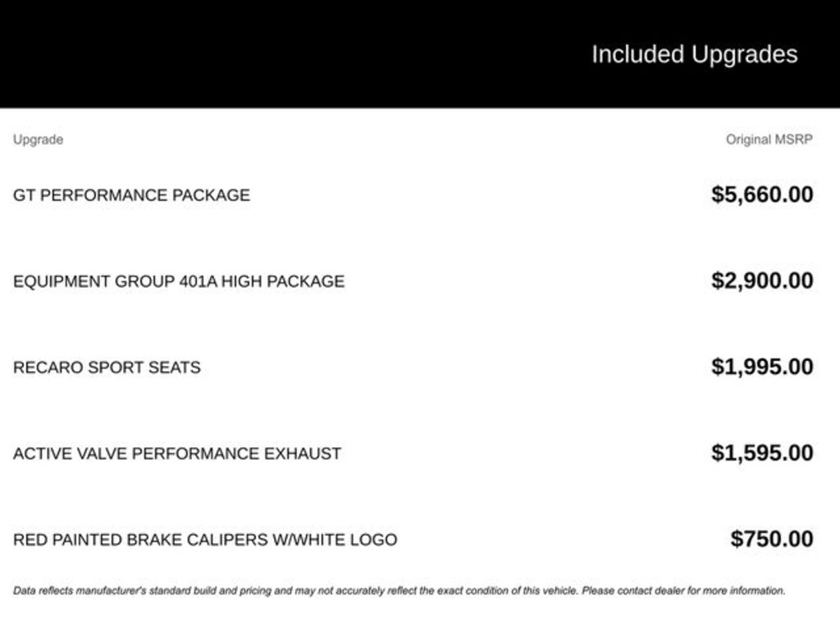Viewport: 840px width, 630px height.
Task: Select the Recaro Sport Seats label
Action: point(107,367)
